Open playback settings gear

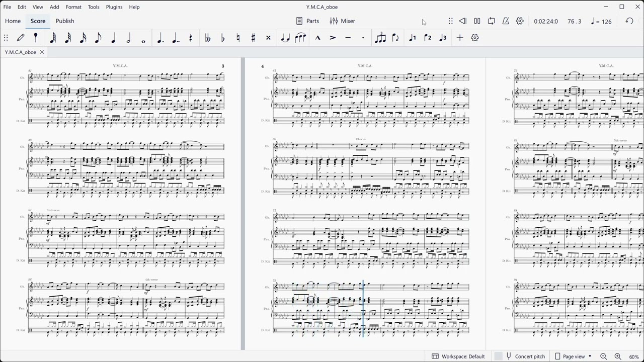(x=520, y=21)
